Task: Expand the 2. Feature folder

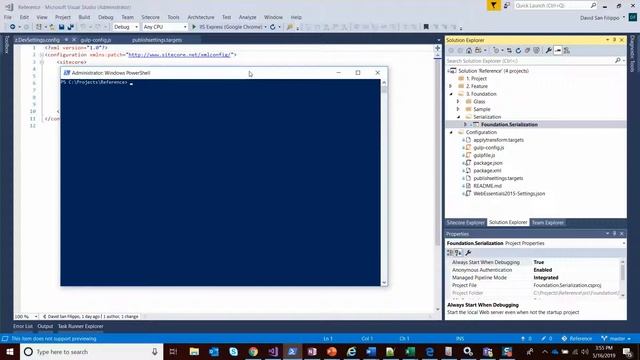Action: click(x=451, y=86)
